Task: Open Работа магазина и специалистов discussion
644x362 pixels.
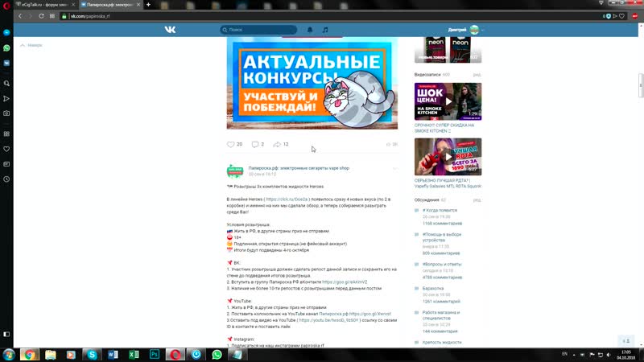Action: pyautogui.click(x=441, y=315)
